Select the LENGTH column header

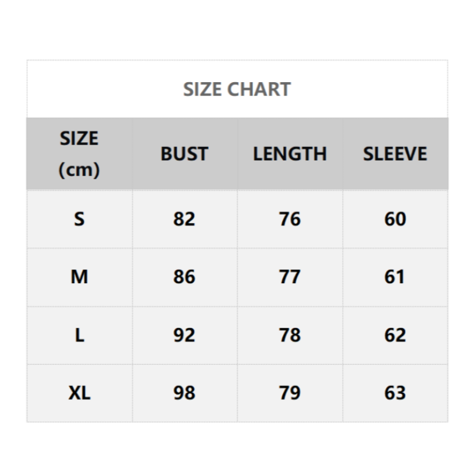pos(290,154)
